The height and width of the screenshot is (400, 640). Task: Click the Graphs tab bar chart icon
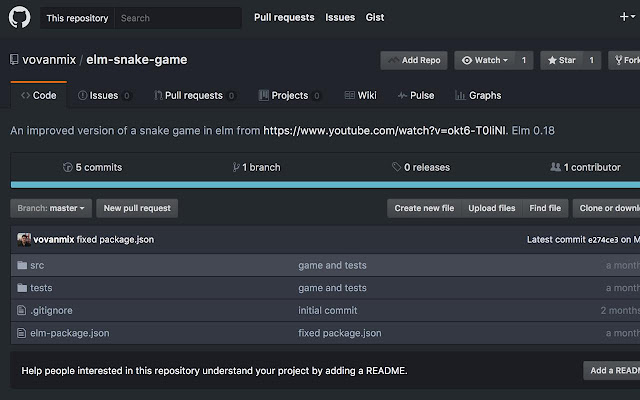click(x=460, y=96)
